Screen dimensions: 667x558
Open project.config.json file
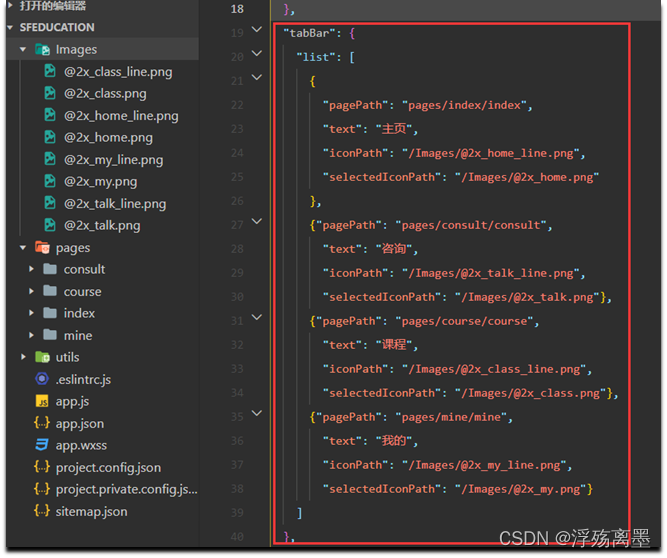pyautogui.click(x=108, y=468)
